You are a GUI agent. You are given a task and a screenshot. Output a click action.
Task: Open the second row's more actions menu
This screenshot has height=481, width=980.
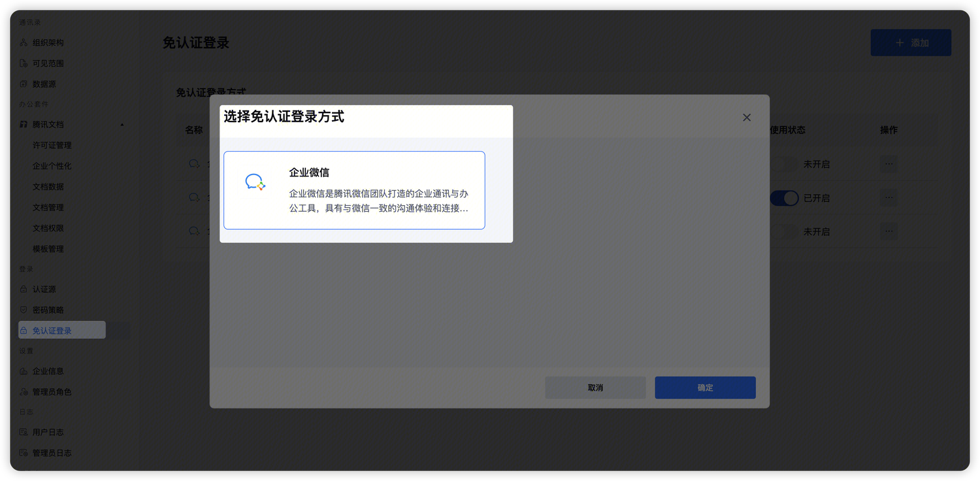point(888,198)
